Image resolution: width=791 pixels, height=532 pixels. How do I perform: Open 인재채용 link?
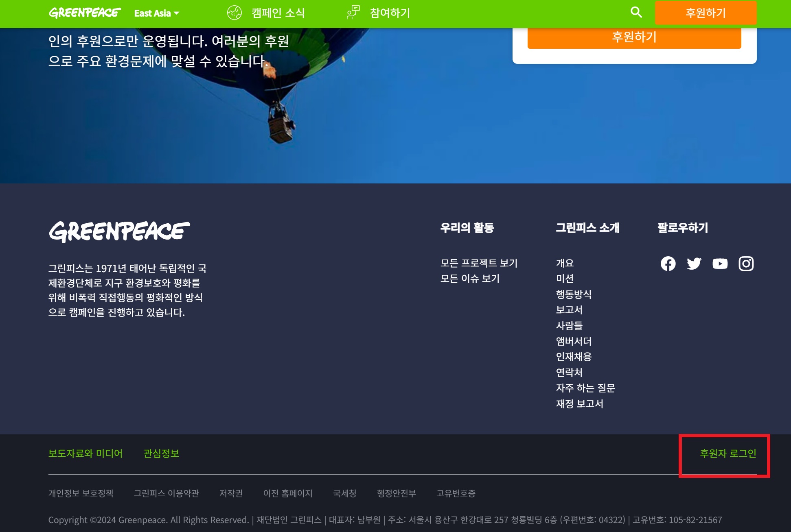point(574,357)
